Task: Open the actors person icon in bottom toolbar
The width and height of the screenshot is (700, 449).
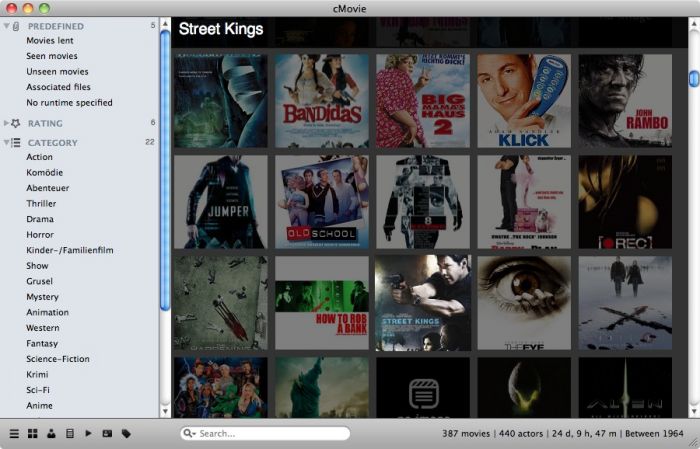Action: click(51, 433)
